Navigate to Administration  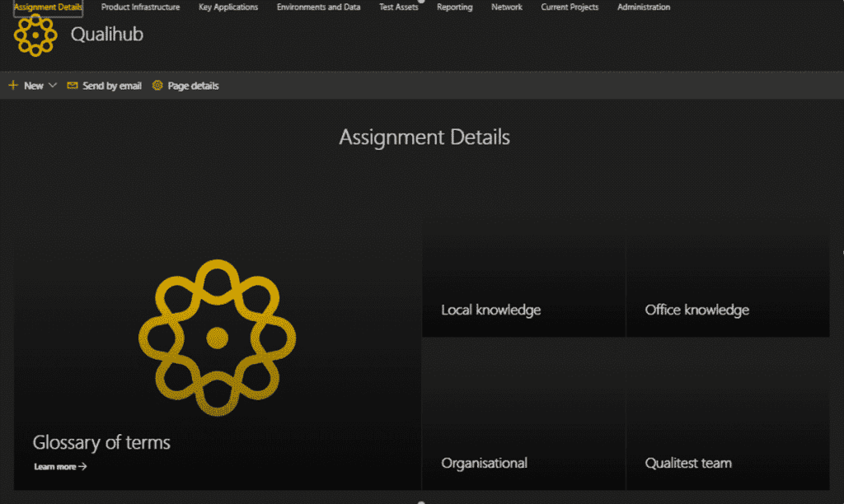pos(643,7)
